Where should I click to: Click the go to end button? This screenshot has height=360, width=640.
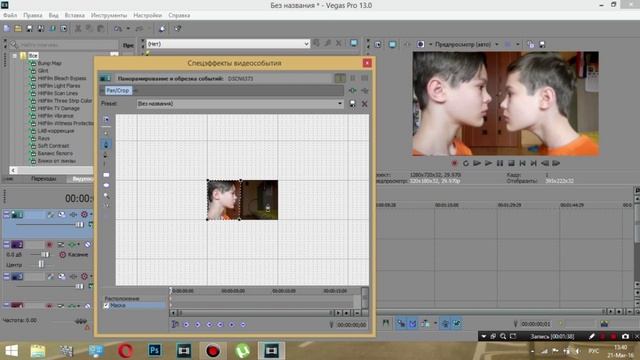click(x=533, y=163)
